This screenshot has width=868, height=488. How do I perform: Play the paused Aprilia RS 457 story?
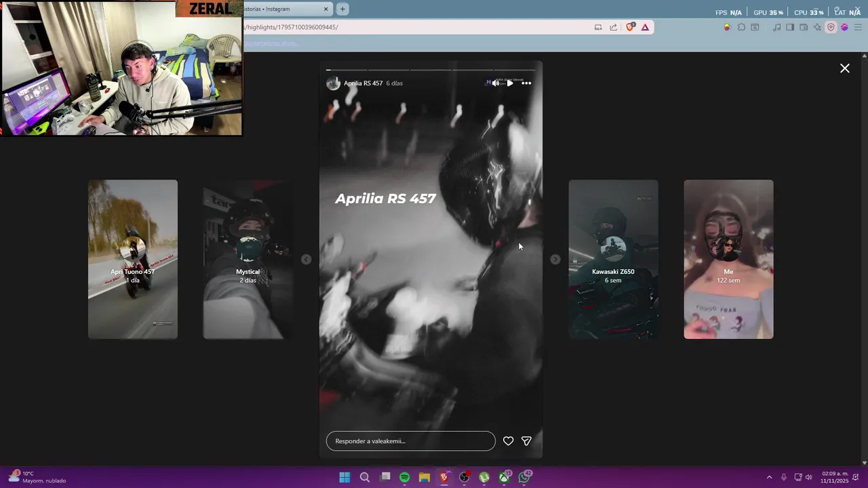[510, 83]
